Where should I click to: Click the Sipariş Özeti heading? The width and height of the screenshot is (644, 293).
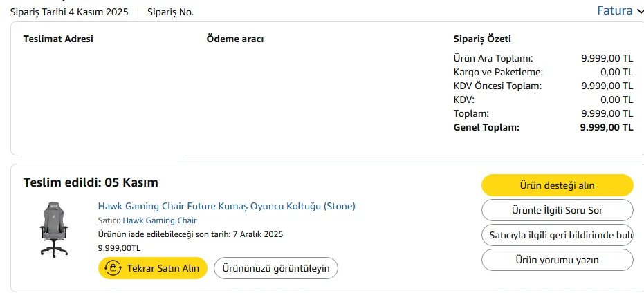481,39
